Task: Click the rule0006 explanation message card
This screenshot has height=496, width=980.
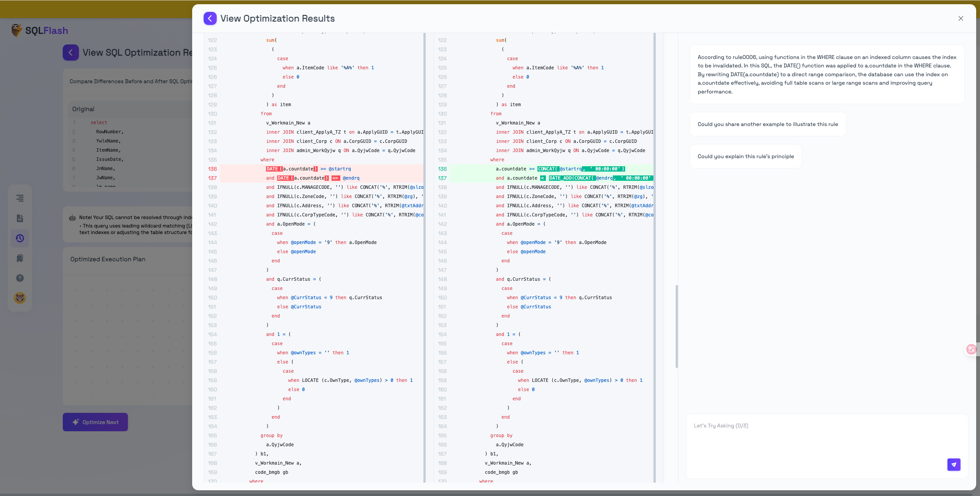Action: click(x=827, y=74)
